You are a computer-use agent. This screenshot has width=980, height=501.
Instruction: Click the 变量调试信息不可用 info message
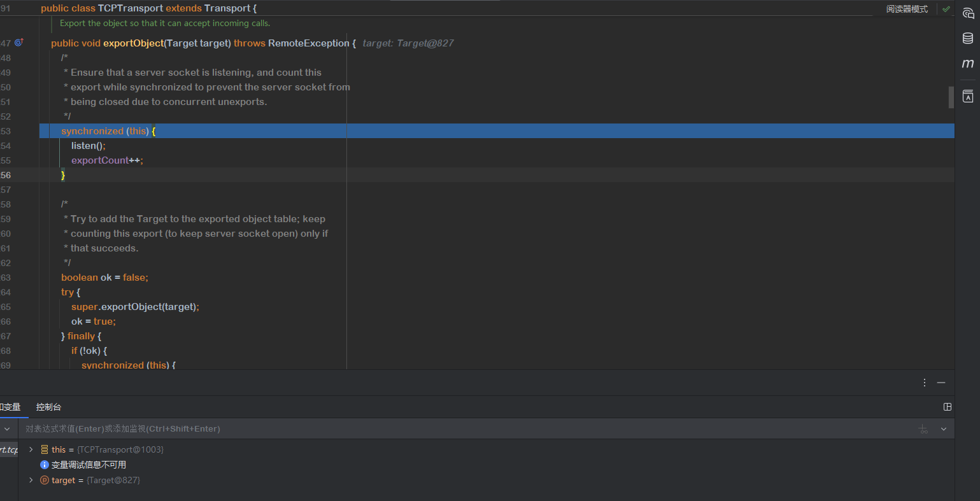(x=89, y=465)
